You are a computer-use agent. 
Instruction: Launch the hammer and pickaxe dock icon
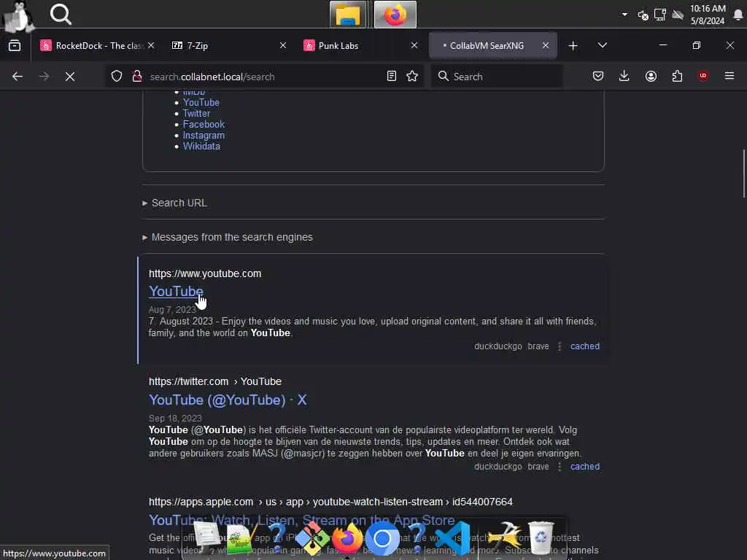505,537
